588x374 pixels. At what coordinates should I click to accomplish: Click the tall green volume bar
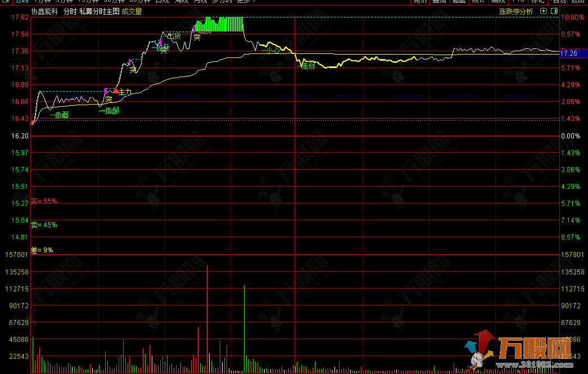click(245, 328)
